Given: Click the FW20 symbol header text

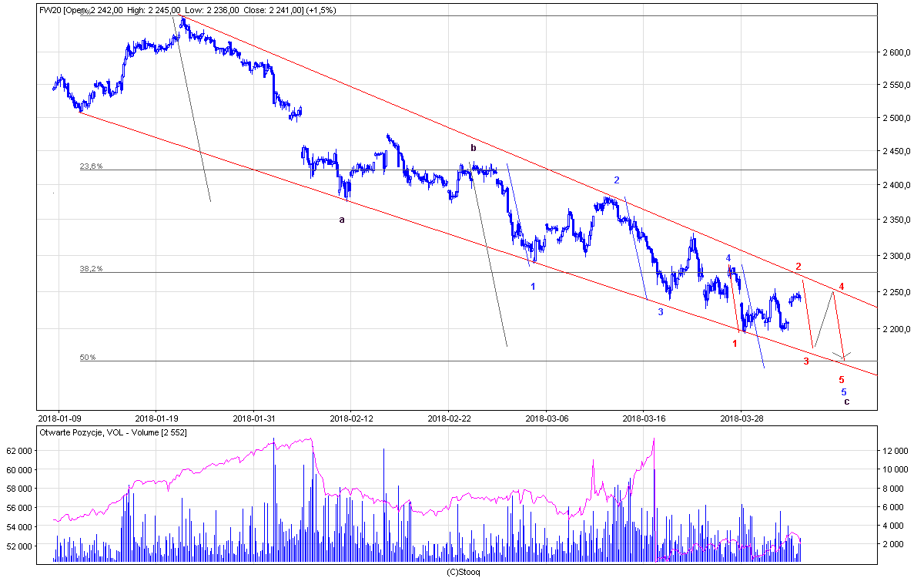Looking at the screenshot, I should [51, 10].
